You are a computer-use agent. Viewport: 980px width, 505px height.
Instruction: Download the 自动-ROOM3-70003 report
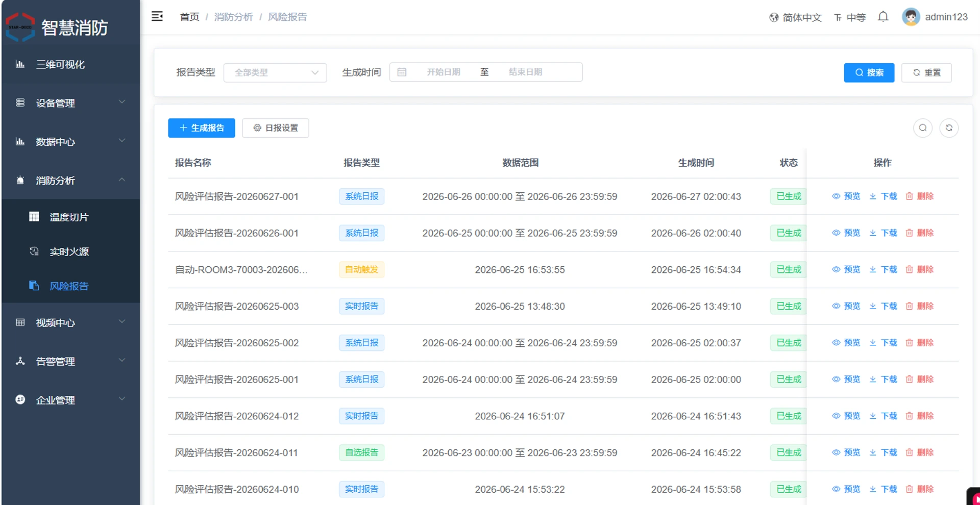[883, 270]
